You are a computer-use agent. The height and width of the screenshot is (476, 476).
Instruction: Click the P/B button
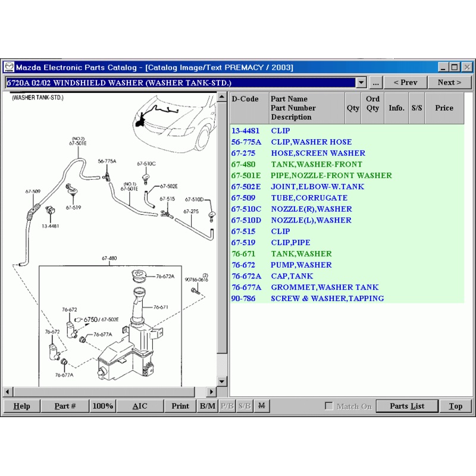tap(227, 406)
